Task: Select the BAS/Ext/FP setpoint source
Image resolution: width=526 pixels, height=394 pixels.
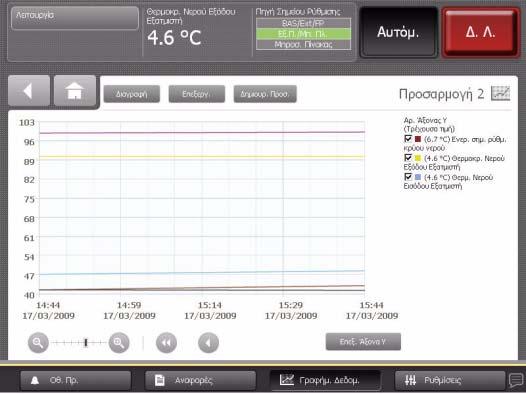Action: 304,23
